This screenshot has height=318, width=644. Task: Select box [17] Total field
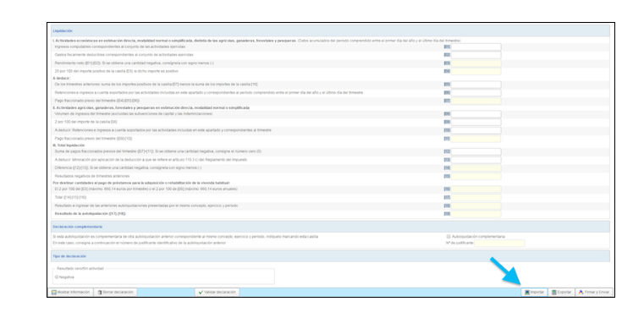(x=476, y=198)
